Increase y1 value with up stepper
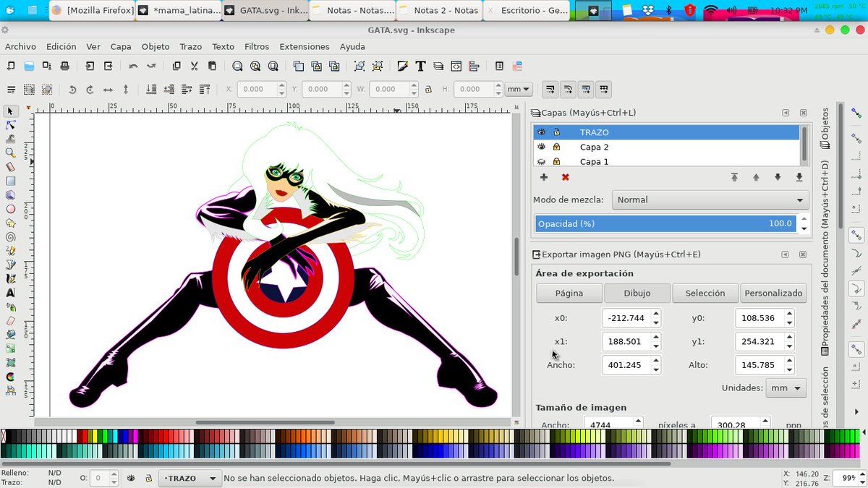868x488 pixels. [789, 337]
